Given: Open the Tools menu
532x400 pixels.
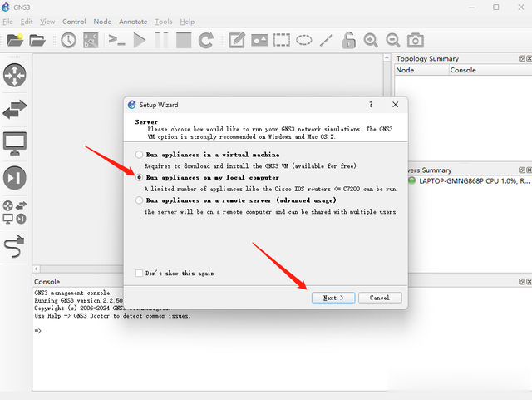Looking at the screenshot, I should pos(164,22).
